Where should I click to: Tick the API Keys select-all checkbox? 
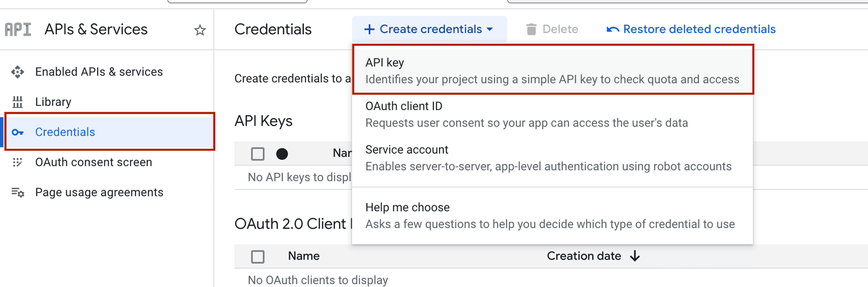click(257, 154)
